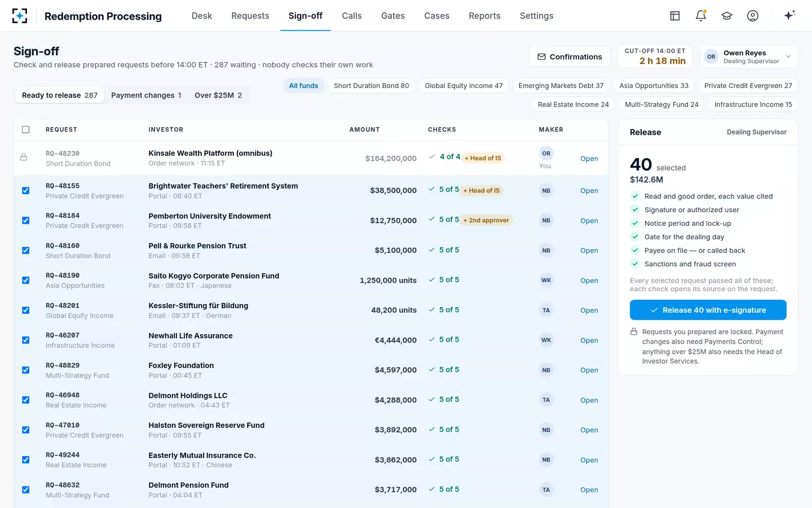Open the Confirmations button
Viewport: 812px width, 508px height.
(x=570, y=56)
